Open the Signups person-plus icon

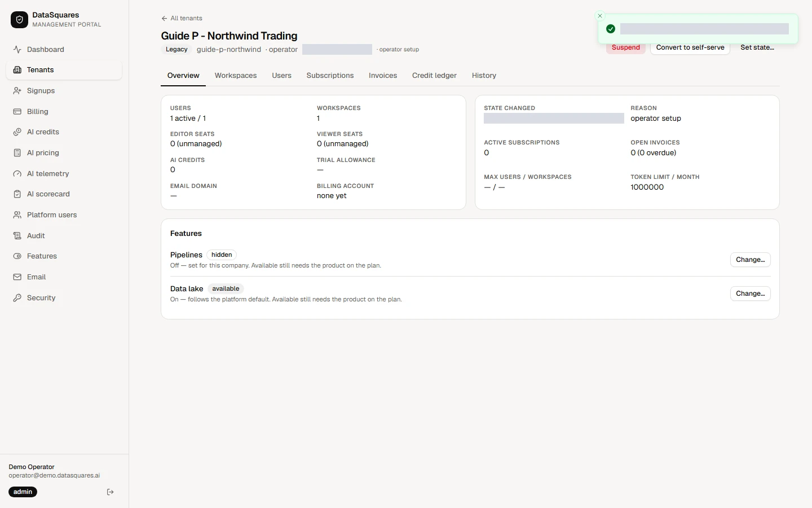(17, 91)
